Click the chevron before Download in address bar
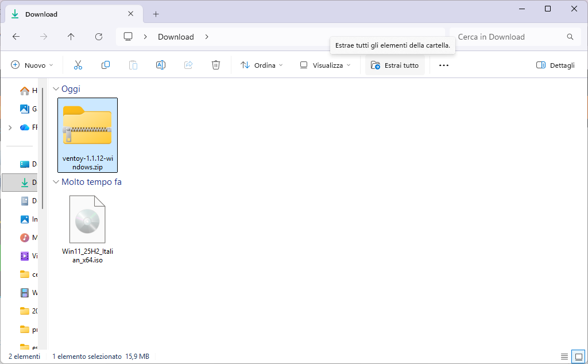Screen dimensions: 588x364 (x=145, y=37)
